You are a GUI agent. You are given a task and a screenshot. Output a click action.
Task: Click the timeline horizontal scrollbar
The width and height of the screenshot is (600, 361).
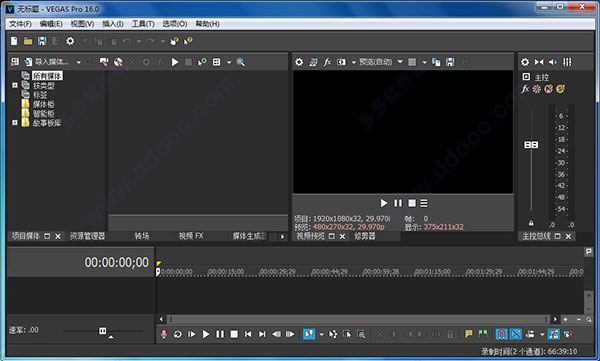(358, 319)
